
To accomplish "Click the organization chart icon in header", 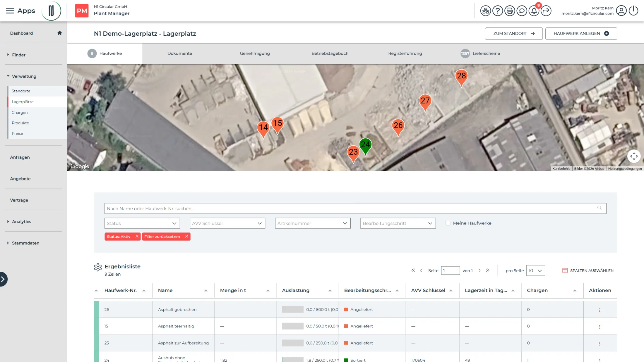I will [485, 11].
